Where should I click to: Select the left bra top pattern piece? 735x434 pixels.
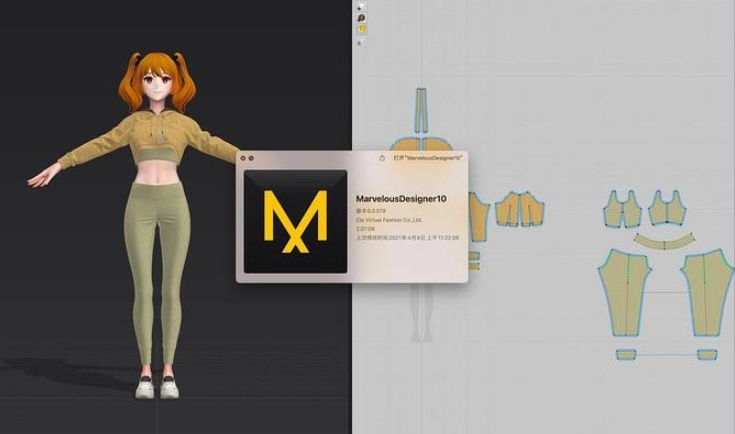(x=622, y=209)
